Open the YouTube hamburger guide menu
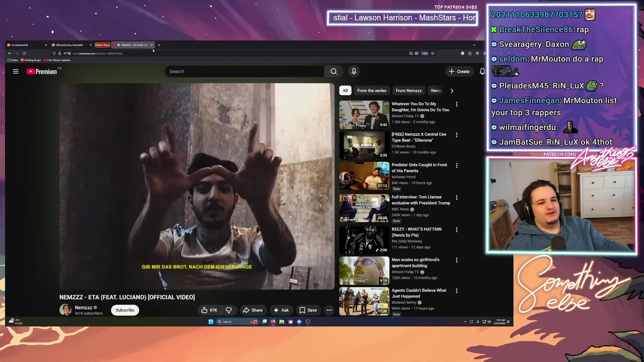 click(16, 71)
